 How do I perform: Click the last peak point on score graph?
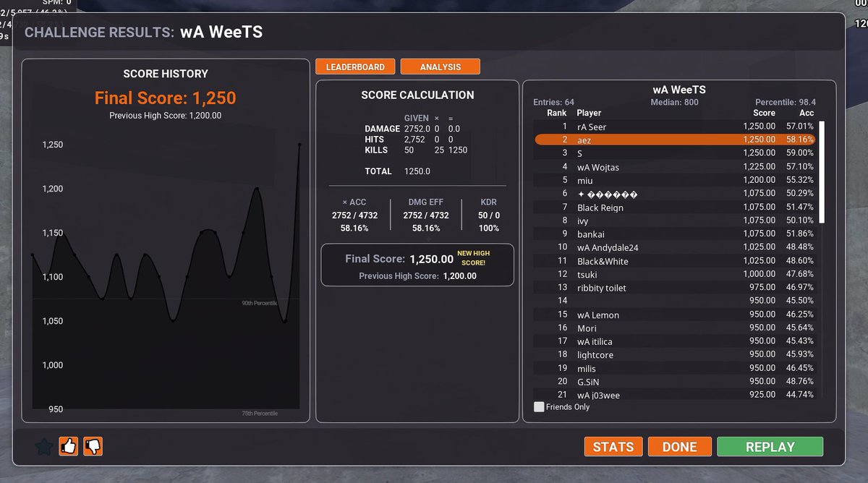point(299,145)
